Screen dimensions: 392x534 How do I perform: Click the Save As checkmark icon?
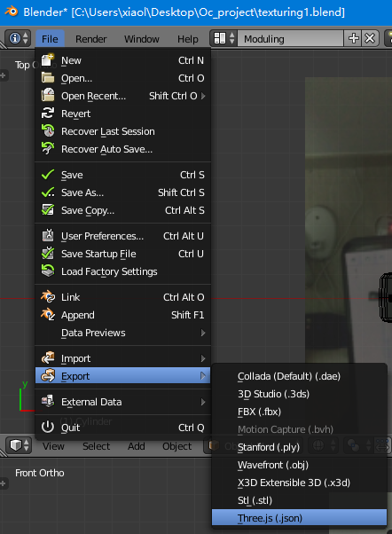[48, 192]
